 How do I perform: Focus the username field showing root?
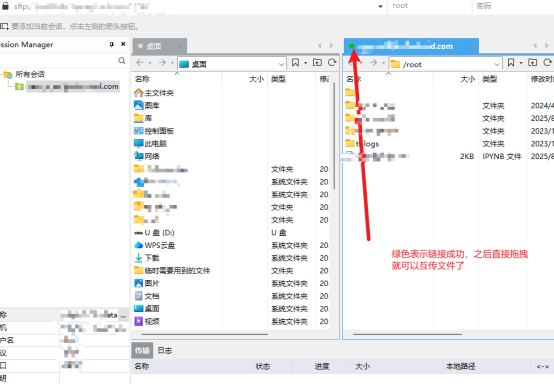point(429,6)
